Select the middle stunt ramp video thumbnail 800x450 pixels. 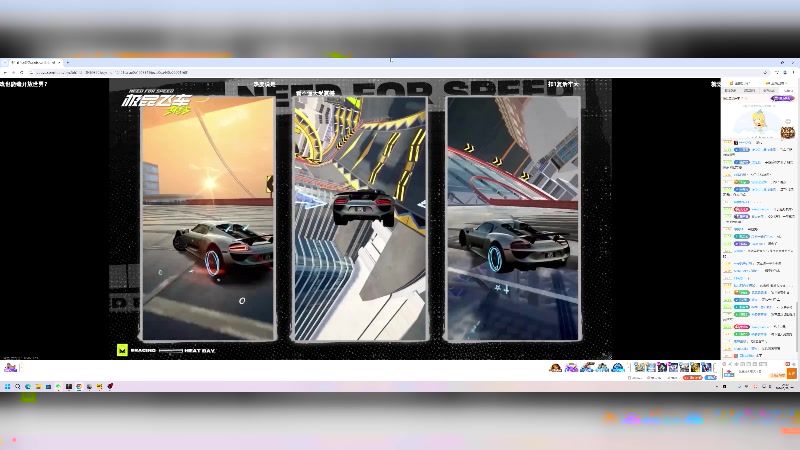click(x=360, y=218)
